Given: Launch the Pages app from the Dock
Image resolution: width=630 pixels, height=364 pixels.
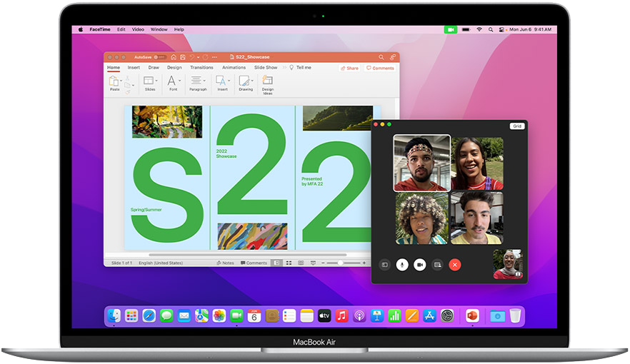Looking at the screenshot, I should (412, 316).
